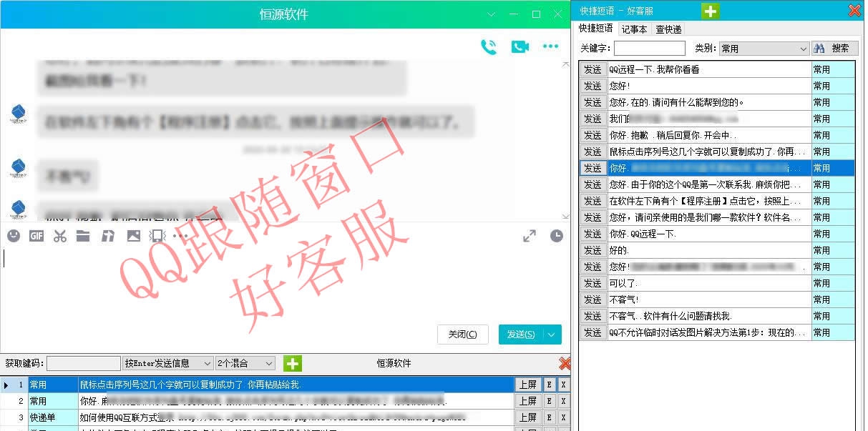The width and height of the screenshot is (868, 431).
Task: Switch to the 查快递 tab
Action: [x=668, y=29]
